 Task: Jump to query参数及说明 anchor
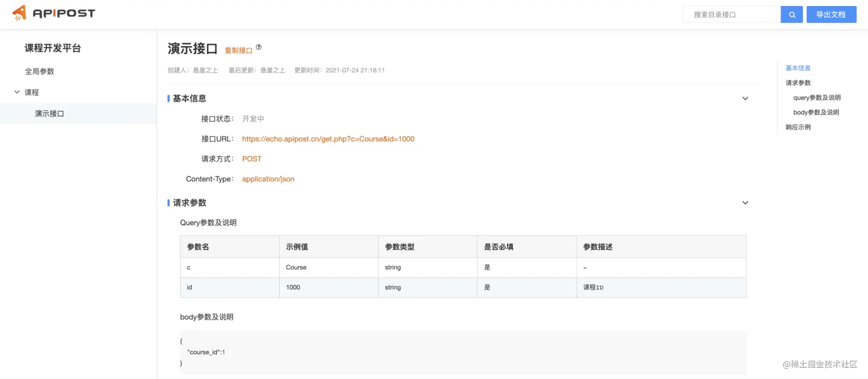(x=817, y=97)
